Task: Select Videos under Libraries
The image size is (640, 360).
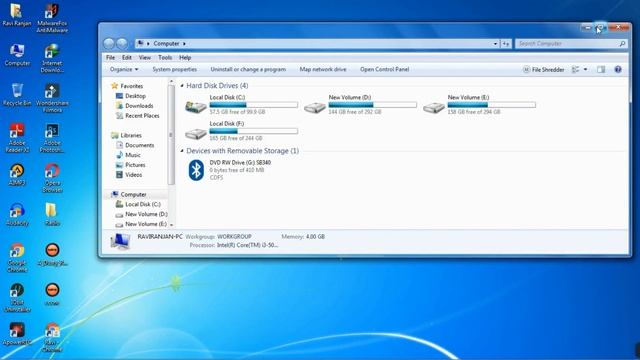Action: point(129,175)
